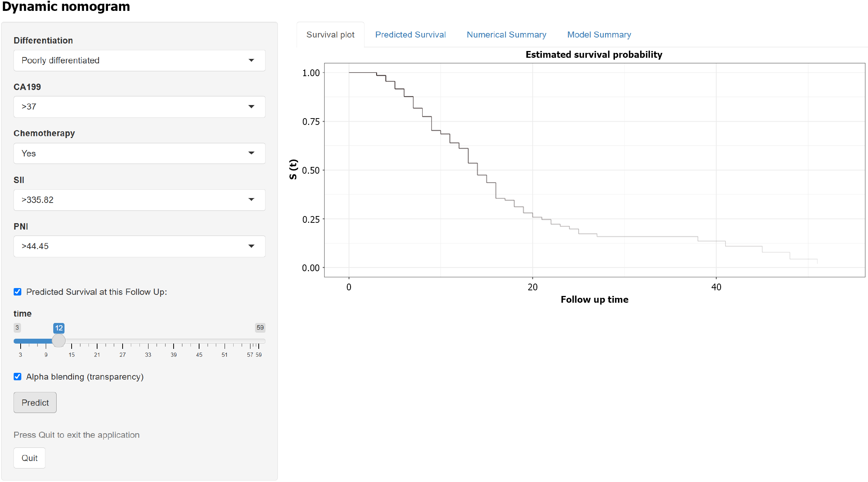Click the CA199 dropdown caret icon
This screenshot has height=482, width=868.
[x=251, y=107]
